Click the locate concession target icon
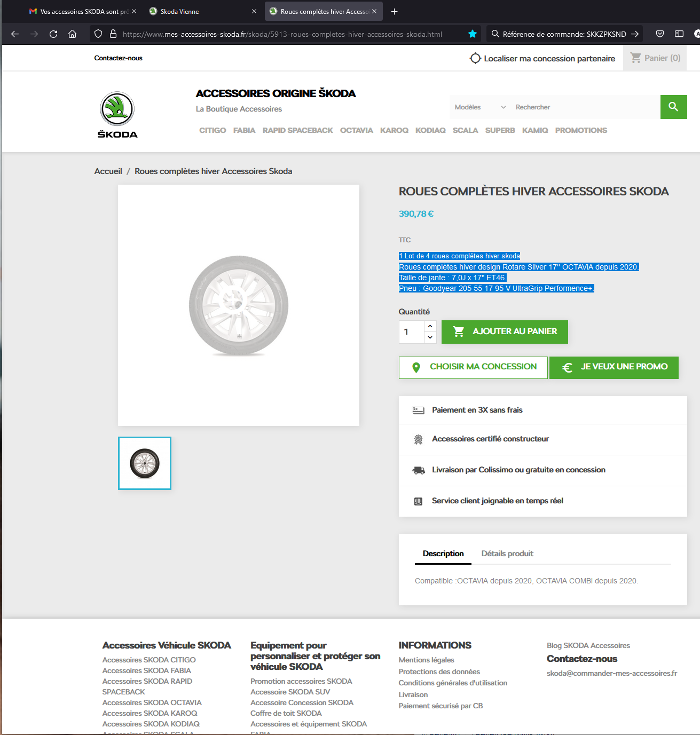 pos(475,58)
